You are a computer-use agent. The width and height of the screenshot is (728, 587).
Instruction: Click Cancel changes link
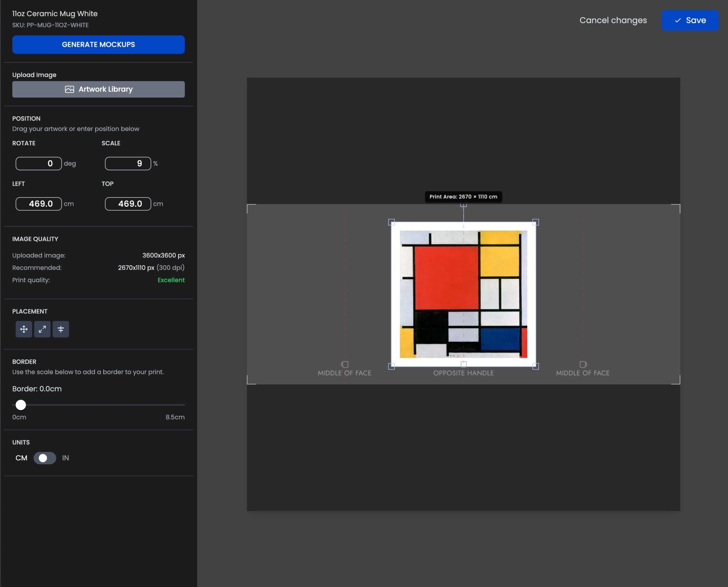coord(613,20)
